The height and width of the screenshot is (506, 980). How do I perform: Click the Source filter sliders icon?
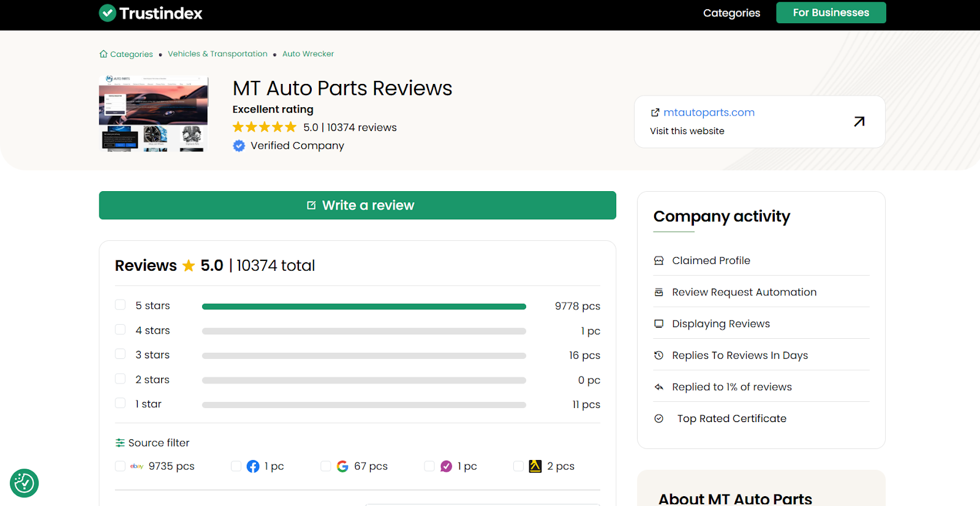[120, 443]
